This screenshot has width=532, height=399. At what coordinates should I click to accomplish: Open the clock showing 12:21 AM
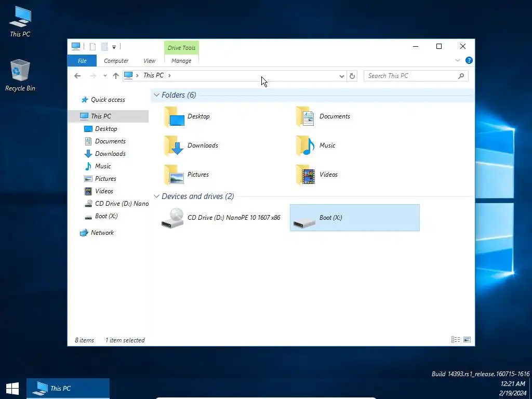coord(513,384)
